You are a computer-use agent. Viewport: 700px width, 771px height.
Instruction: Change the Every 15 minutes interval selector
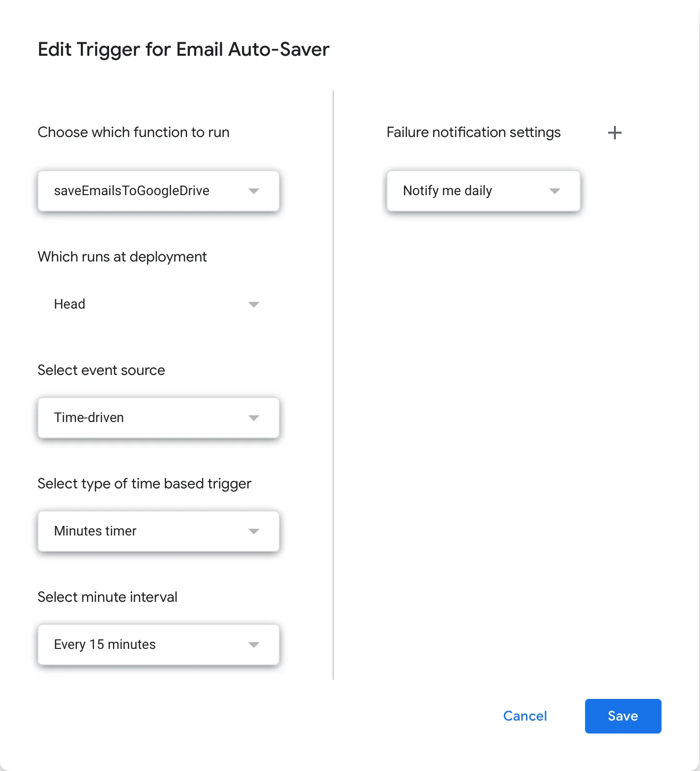coord(144,645)
